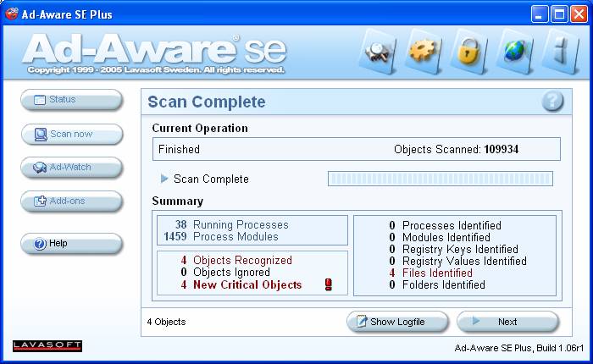593x364 pixels.
Task: Open the Ad-Watch section
Action: point(71,168)
